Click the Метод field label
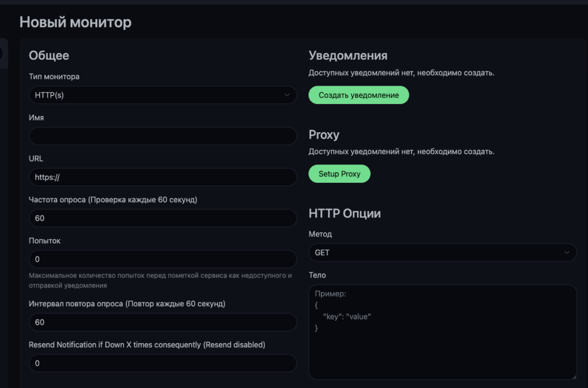The height and width of the screenshot is (388, 588). 320,235
